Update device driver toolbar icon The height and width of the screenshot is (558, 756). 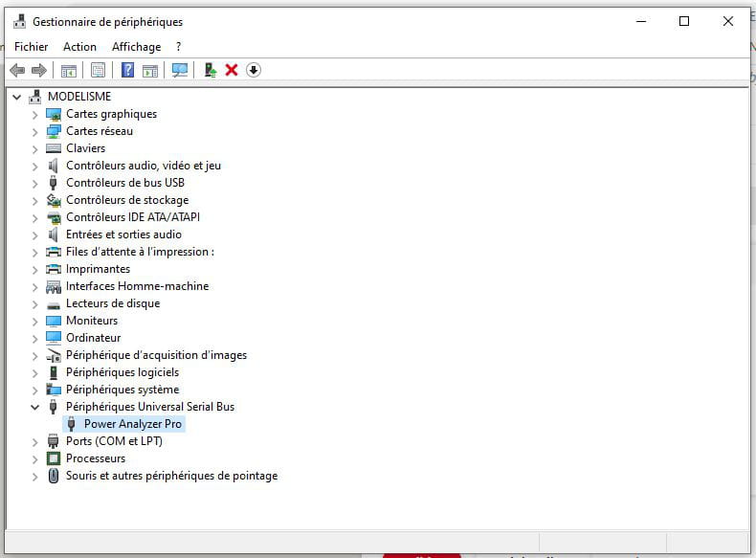pos(211,71)
